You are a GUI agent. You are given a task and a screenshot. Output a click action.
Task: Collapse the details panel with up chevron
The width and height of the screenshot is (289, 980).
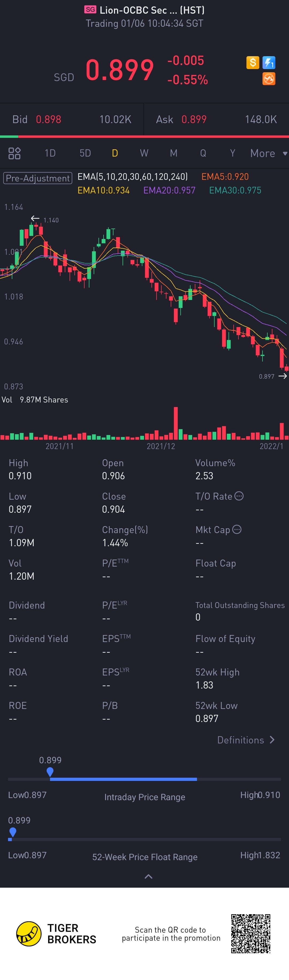[149, 876]
